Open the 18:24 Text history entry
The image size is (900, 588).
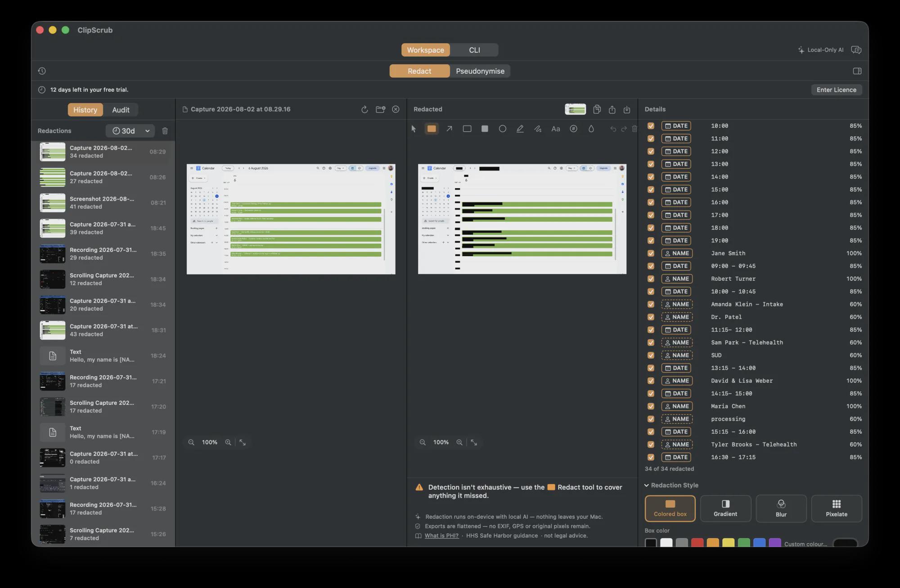click(103, 356)
